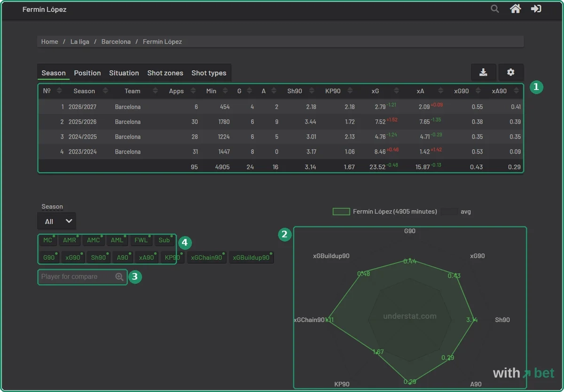Toggle Fermín López legend swatch on chart
This screenshot has width=564, height=392.
[341, 212]
